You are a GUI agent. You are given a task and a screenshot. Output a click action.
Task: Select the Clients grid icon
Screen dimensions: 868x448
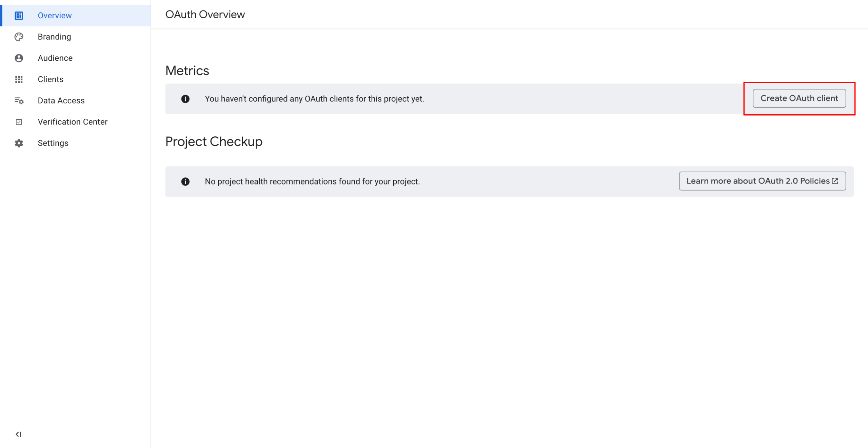click(x=19, y=79)
